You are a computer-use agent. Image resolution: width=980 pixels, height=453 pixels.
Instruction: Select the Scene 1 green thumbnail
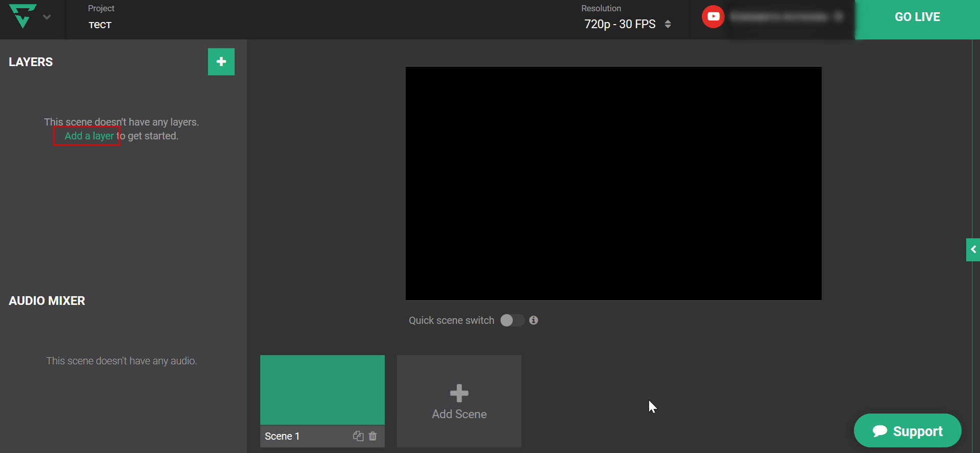(322, 390)
